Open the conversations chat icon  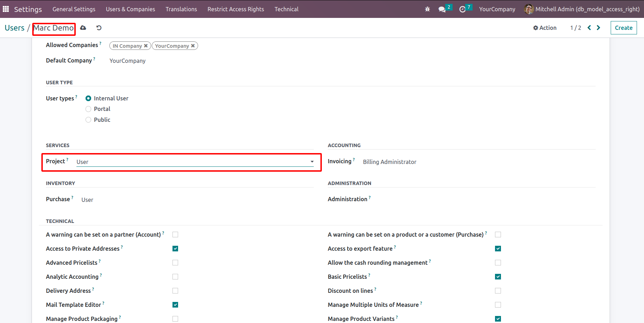tap(442, 9)
